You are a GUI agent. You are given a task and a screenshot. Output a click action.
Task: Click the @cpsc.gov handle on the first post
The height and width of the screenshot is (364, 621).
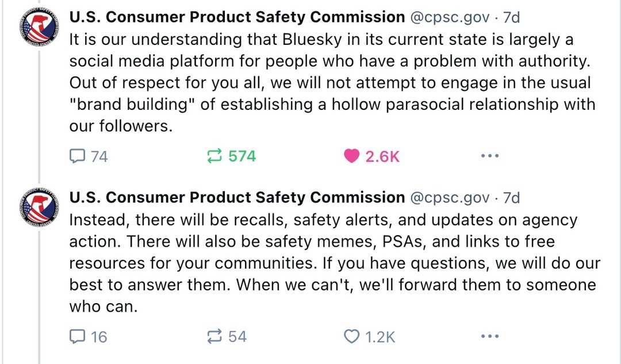(450, 18)
